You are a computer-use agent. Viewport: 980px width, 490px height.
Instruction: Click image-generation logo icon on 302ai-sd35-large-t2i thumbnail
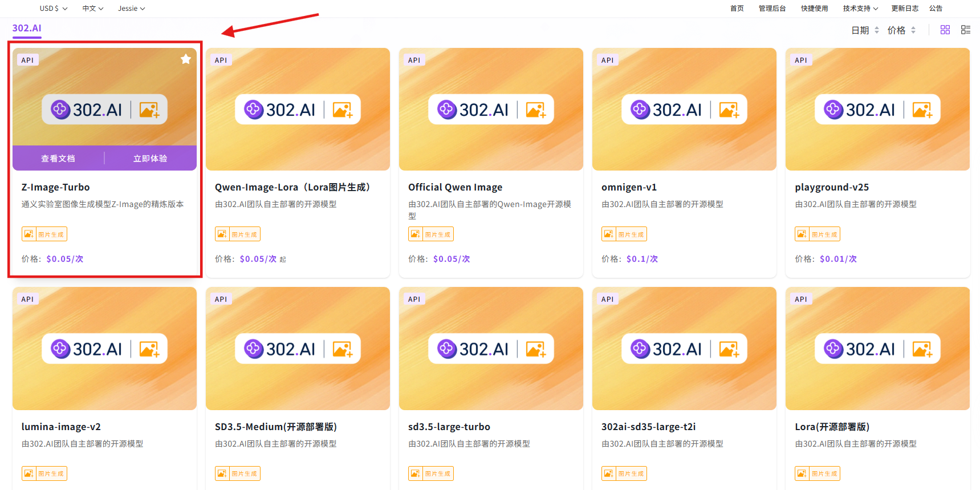tap(729, 349)
